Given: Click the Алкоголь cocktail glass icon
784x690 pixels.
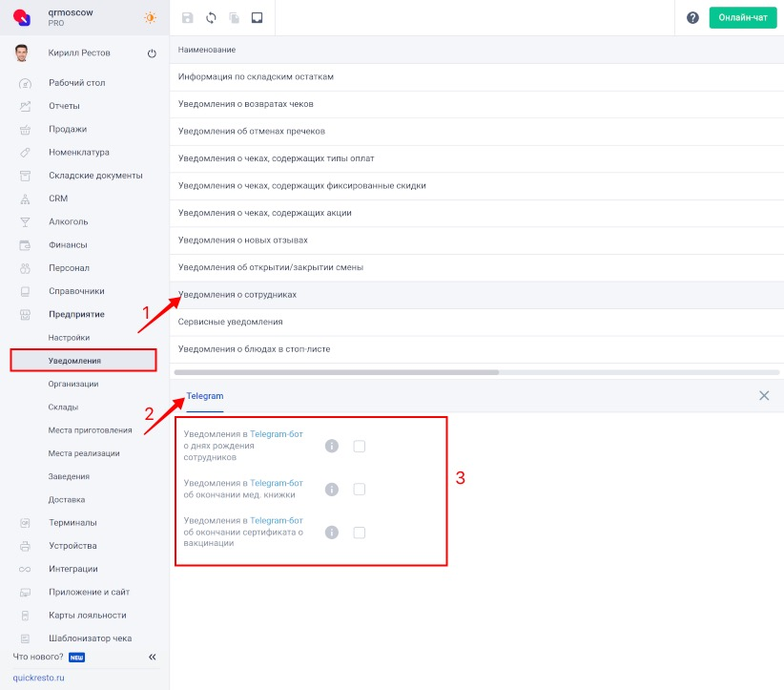Looking at the screenshot, I should coord(25,221).
